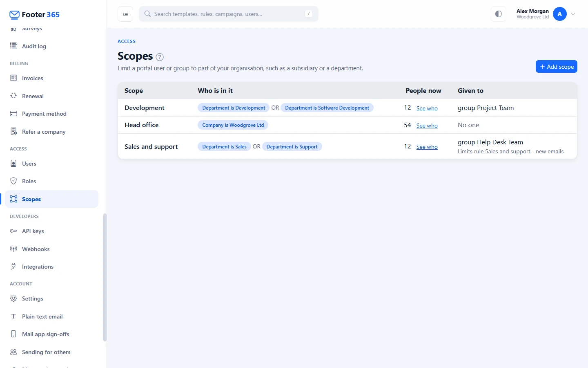Viewport: 588px width, 368px height.
Task: Click the Department is Support tag
Action: (292, 147)
